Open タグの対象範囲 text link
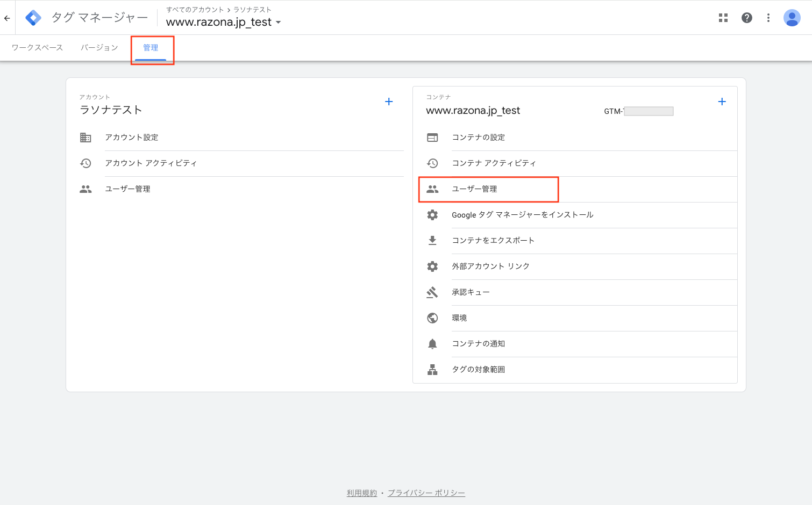 [479, 370]
